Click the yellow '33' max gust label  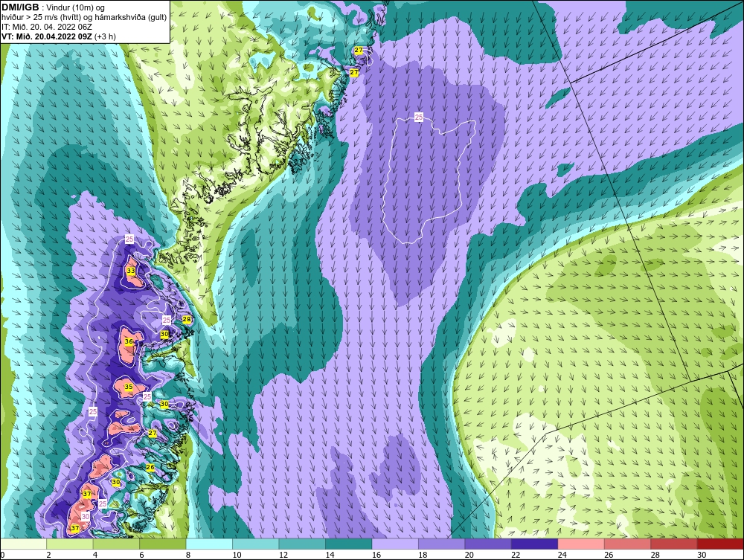[130, 271]
